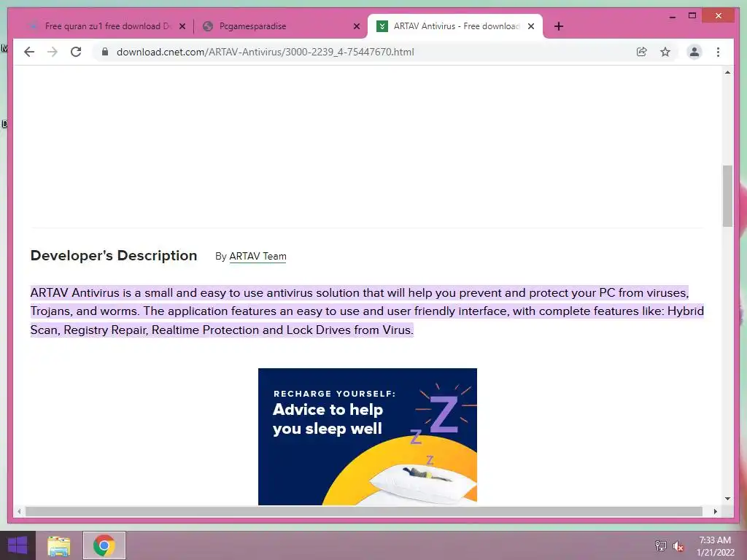The height and width of the screenshot is (560, 747).
Task: Click the vertical scrollbar thumb
Action: (727, 195)
